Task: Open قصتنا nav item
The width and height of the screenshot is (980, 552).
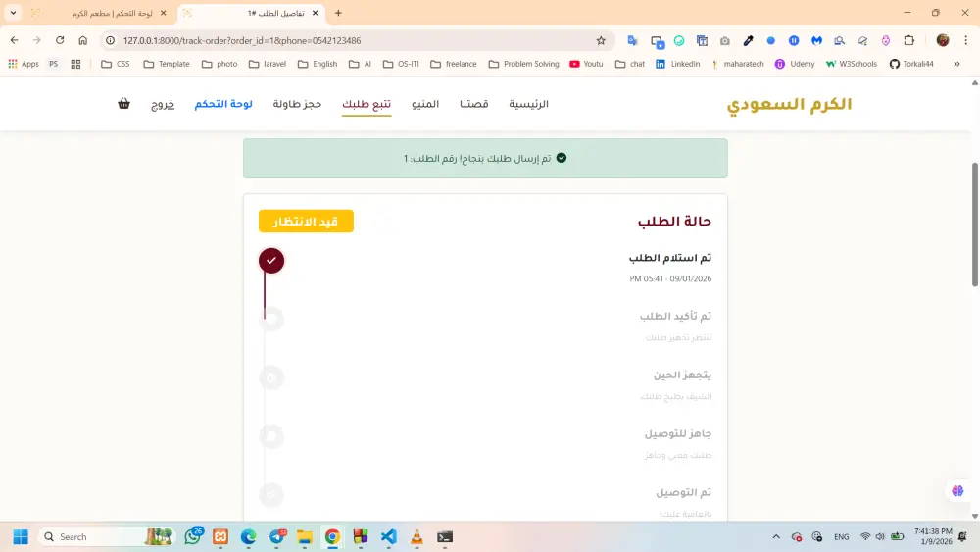Action: [473, 104]
